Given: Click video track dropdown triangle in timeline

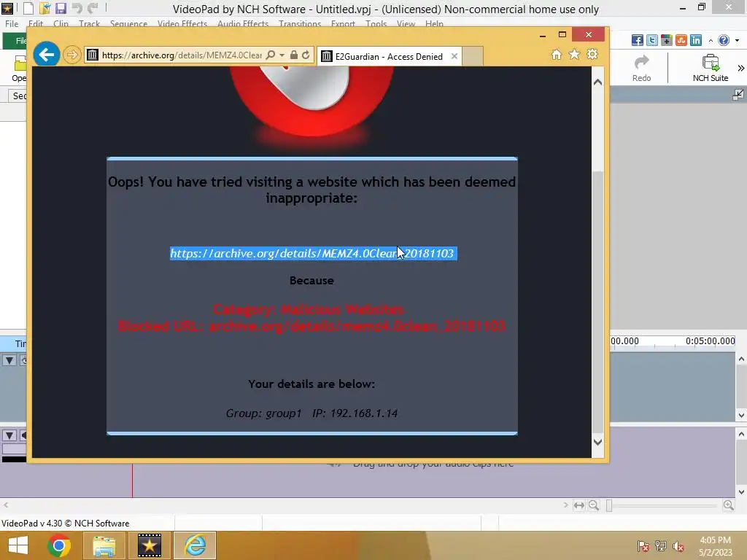Looking at the screenshot, I should point(9,360).
